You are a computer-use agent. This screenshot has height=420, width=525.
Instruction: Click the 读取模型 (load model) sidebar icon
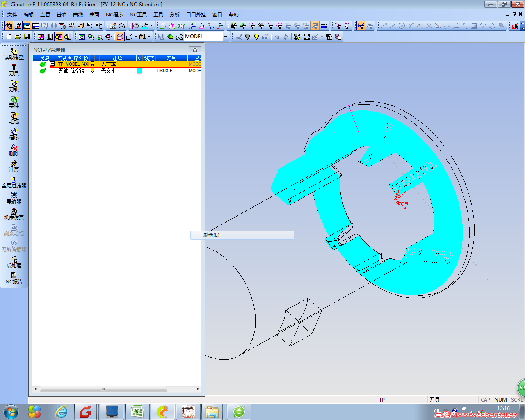coord(14,55)
